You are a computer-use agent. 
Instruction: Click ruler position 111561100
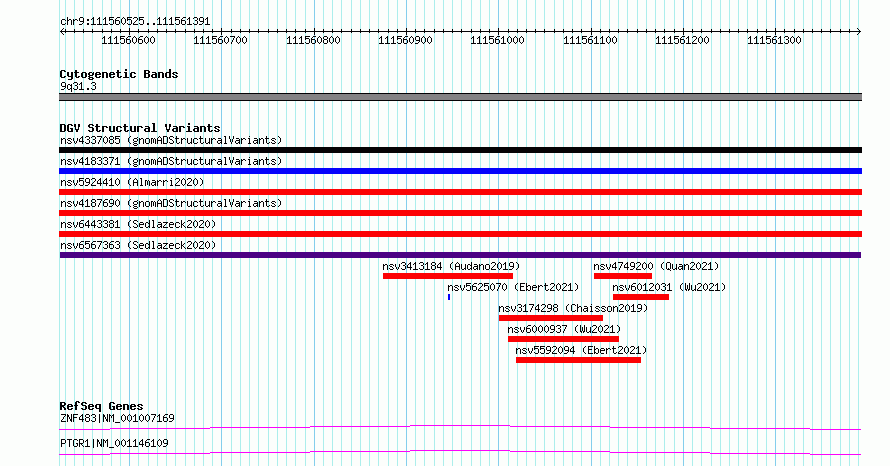point(590,40)
